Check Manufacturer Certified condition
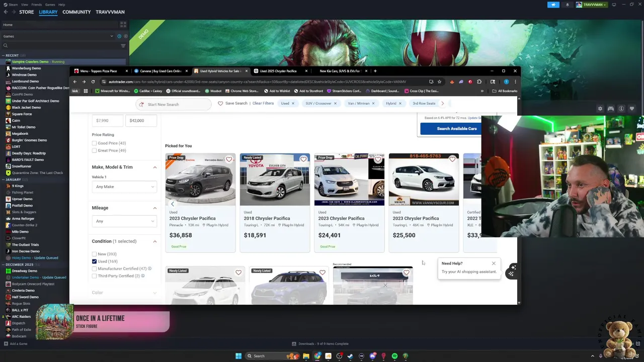Screen dimensions: 644x362 click(x=94, y=268)
